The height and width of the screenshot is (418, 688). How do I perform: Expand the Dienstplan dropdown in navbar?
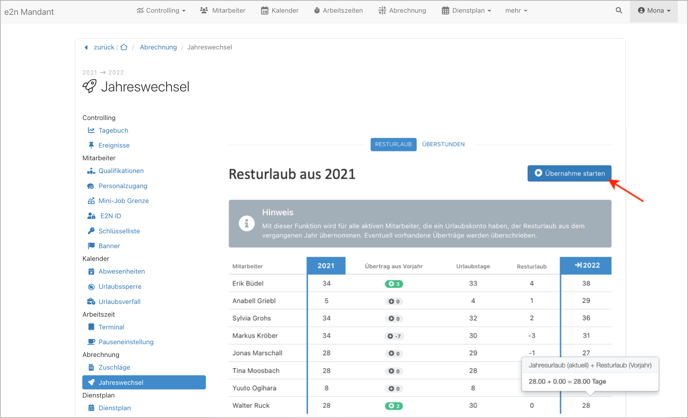(x=466, y=11)
